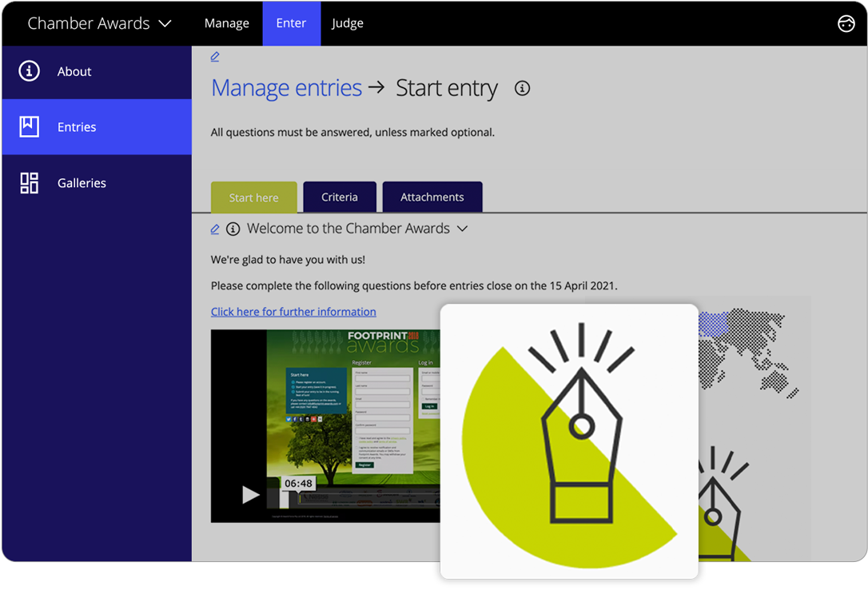Open the Attachments tab
The image size is (868, 594).
(432, 197)
